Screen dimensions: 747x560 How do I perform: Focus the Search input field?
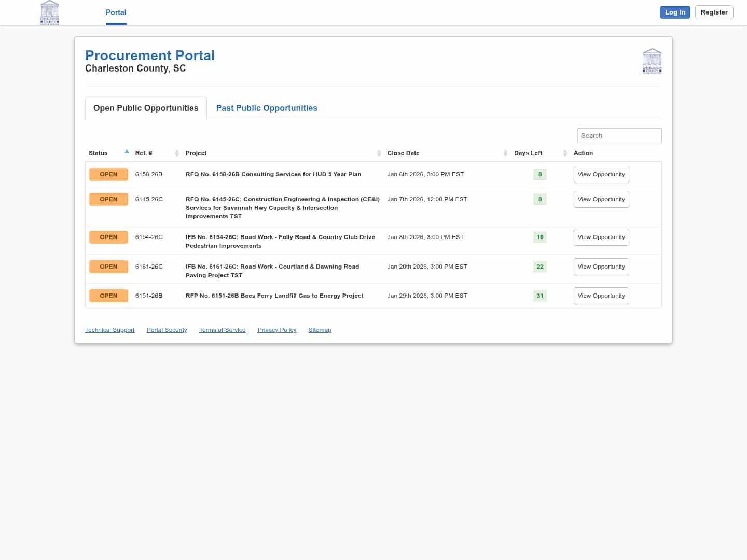tap(619, 135)
